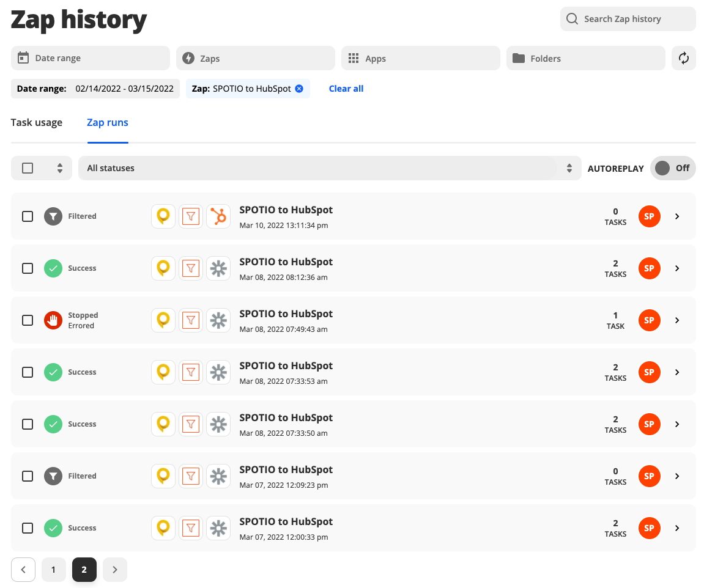Image resolution: width=704 pixels, height=588 pixels.
Task: Click the 1 TASK count on the errored run
Action: click(615, 321)
